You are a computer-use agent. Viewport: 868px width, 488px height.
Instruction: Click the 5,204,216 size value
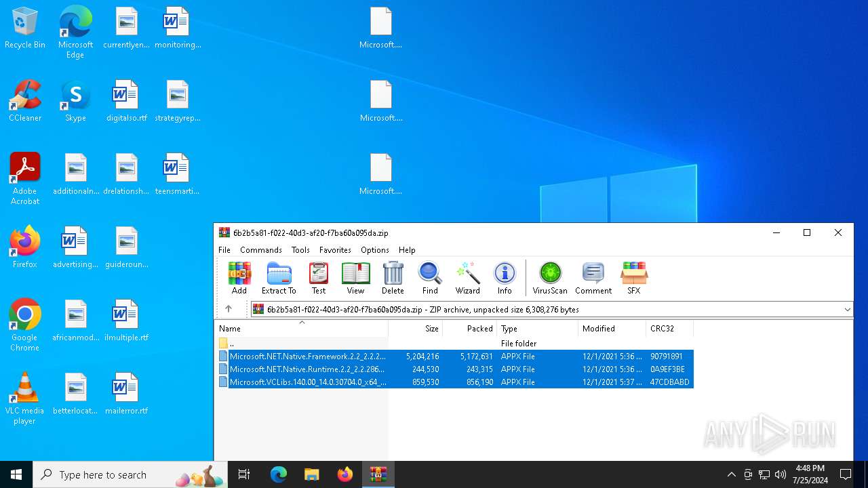[x=422, y=357]
